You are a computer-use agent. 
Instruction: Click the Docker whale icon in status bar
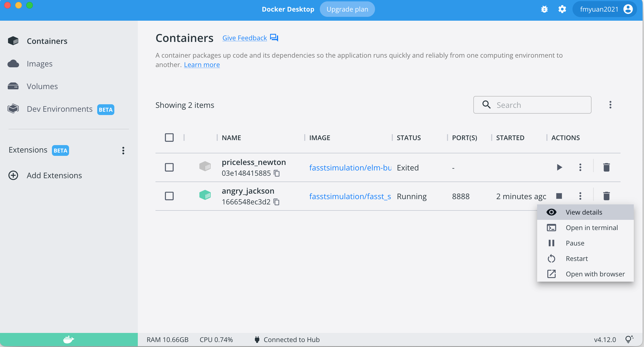(68, 340)
